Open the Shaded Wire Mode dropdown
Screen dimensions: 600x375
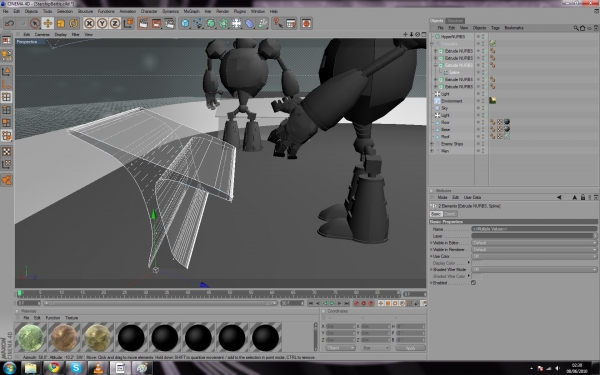pyautogui.click(x=534, y=269)
